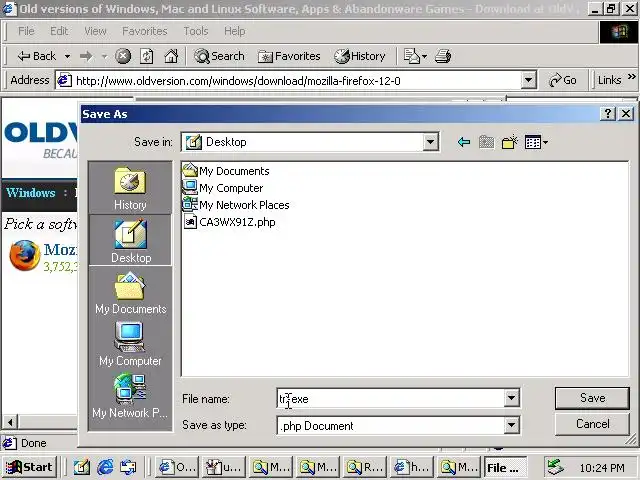The image size is (640, 480).
Task: Click the Refresh page icon
Action: click(x=147, y=56)
